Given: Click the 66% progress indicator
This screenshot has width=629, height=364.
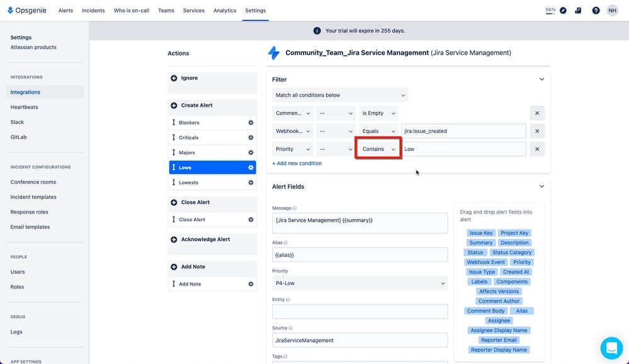Looking at the screenshot, I should (x=550, y=11).
